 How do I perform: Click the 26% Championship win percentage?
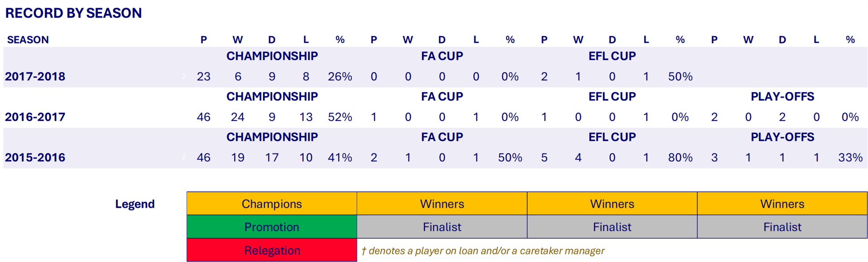coord(340,76)
